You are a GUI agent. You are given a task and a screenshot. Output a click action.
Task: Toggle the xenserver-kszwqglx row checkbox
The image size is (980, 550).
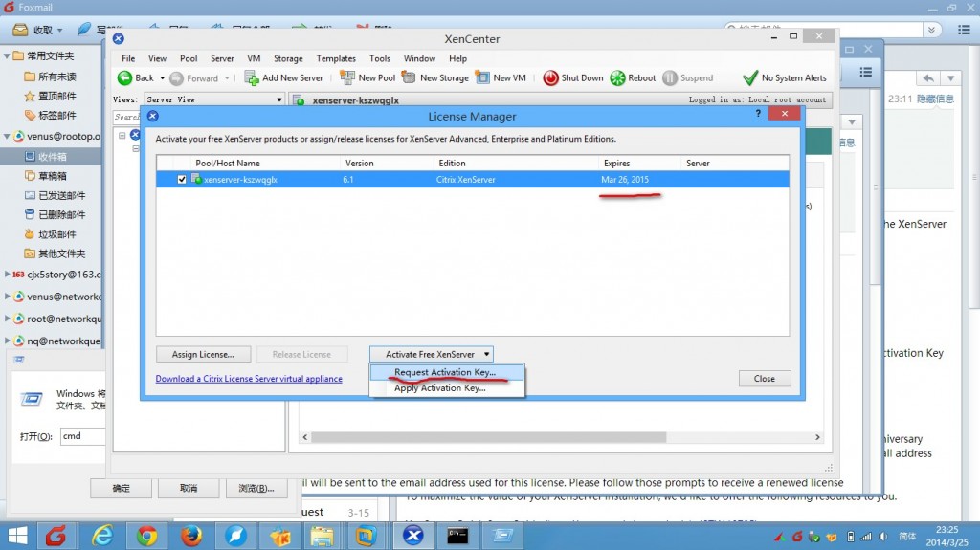point(181,180)
